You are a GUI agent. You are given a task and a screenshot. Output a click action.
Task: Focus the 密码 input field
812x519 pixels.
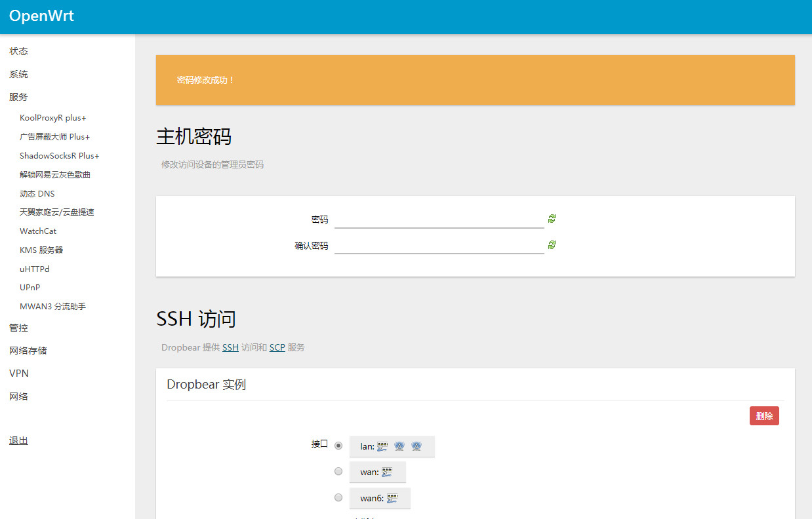tap(439, 220)
